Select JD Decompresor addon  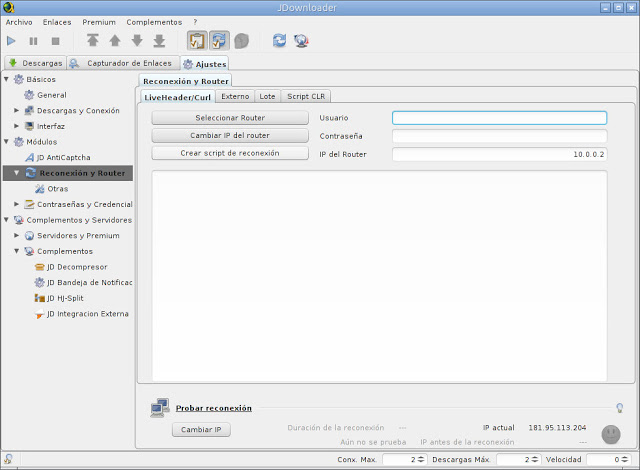[x=71, y=267]
